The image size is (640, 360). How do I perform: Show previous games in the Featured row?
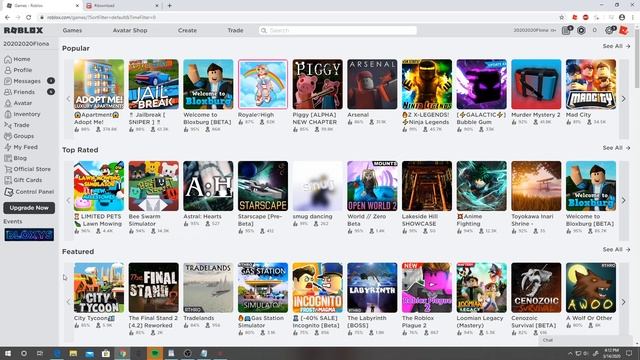pos(68,302)
